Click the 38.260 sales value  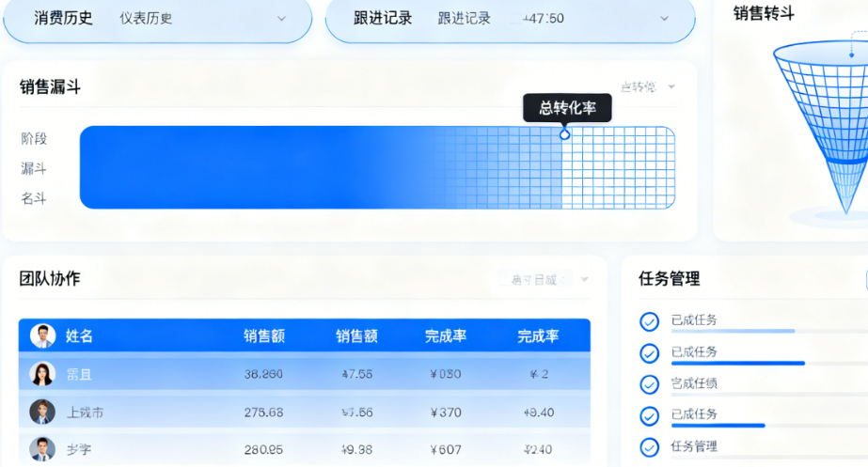click(263, 374)
